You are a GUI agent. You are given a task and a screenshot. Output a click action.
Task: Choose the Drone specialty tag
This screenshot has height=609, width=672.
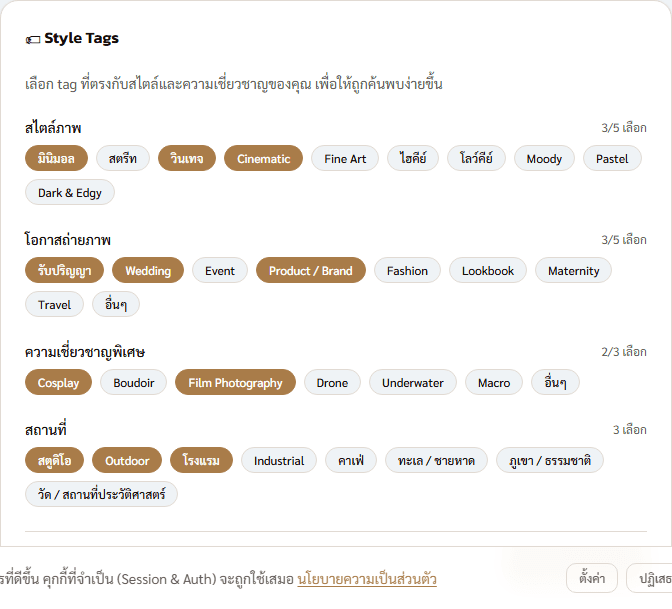tap(332, 382)
